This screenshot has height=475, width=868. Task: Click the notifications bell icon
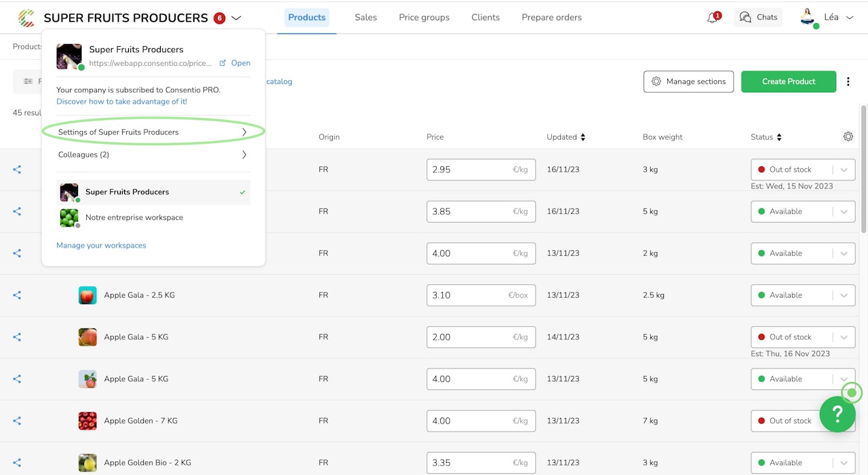[712, 18]
